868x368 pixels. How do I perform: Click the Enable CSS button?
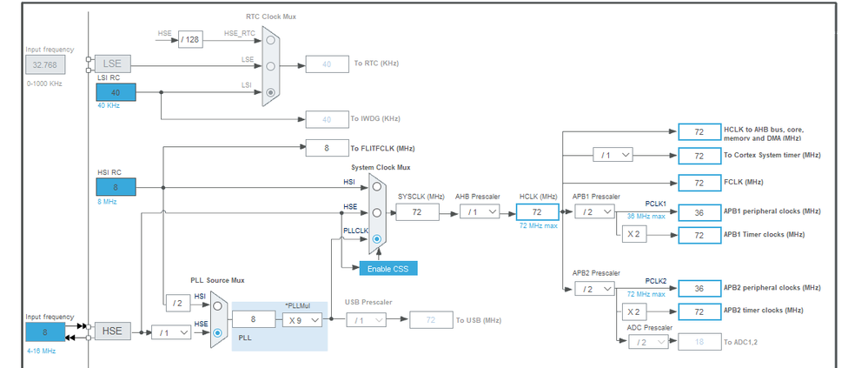coord(388,269)
